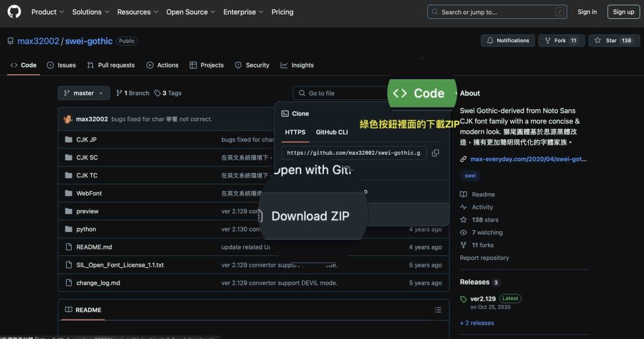Expand the Enterprise menu
Image resolution: width=644 pixels, height=339 pixels.
pyautogui.click(x=243, y=12)
